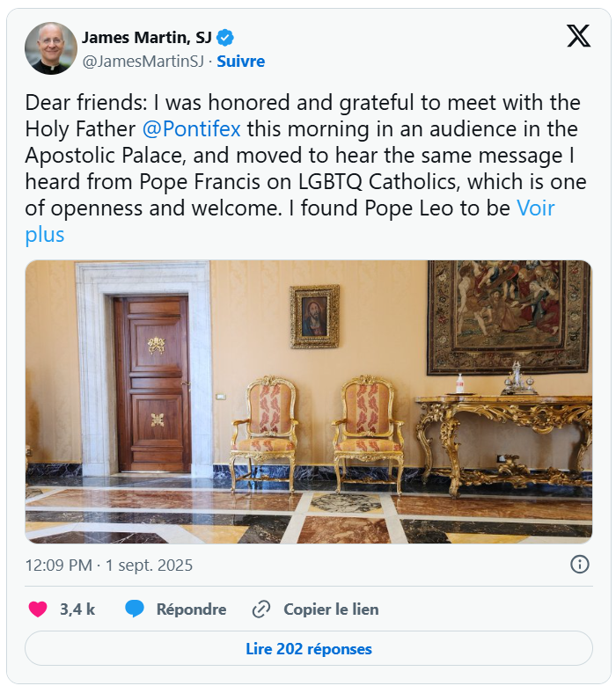Click the author name James Martin, SJ
Image resolution: width=616 pixels, height=686 pixels.
(146, 37)
